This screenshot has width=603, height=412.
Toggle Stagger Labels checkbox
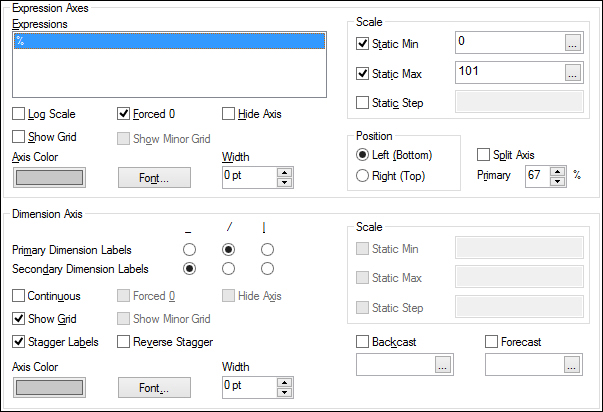[x=18, y=342]
